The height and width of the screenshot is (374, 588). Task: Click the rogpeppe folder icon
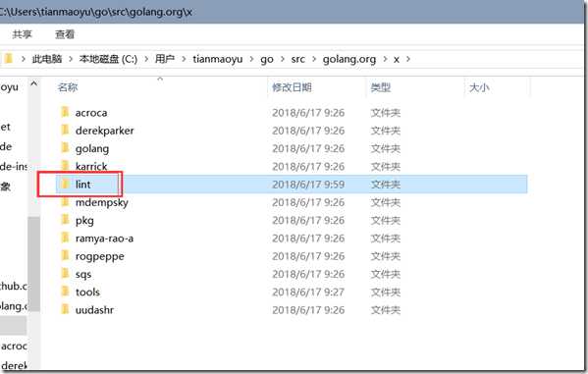tap(65, 255)
